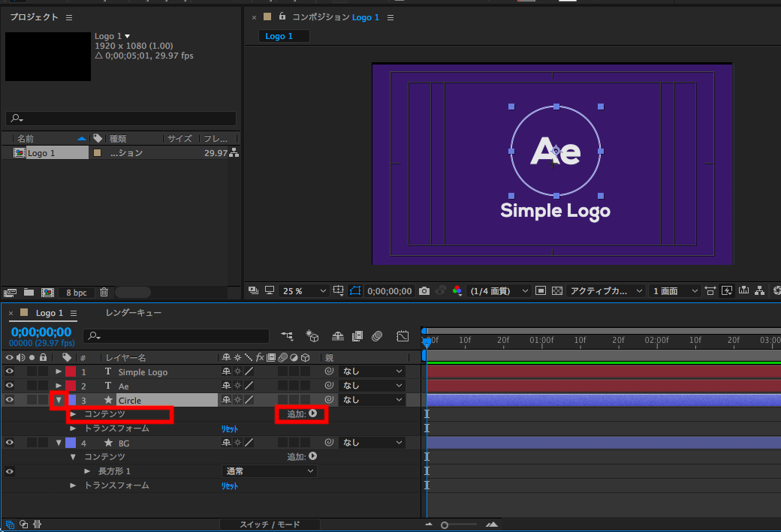This screenshot has width=781, height=532.
Task: Create new folder in Project panel
Action: (29, 293)
